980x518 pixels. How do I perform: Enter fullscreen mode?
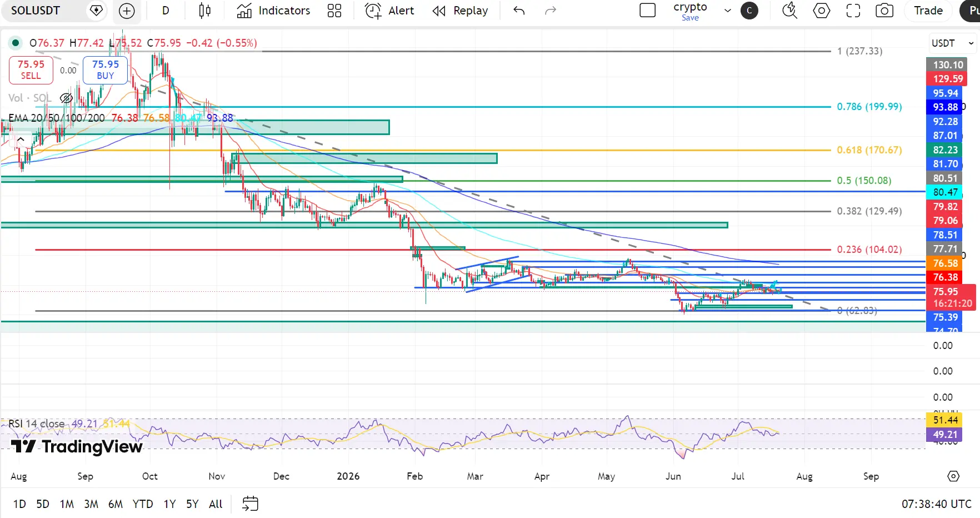click(x=853, y=11)
